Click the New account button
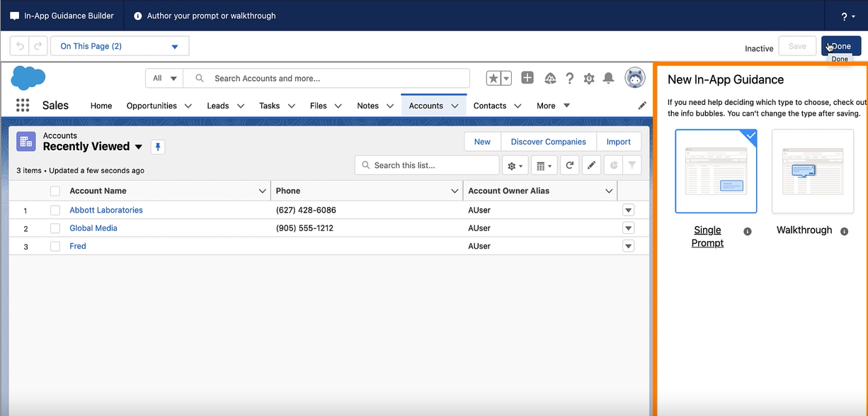This screenshot has height=416, width=868. click(x=482, y=142)
